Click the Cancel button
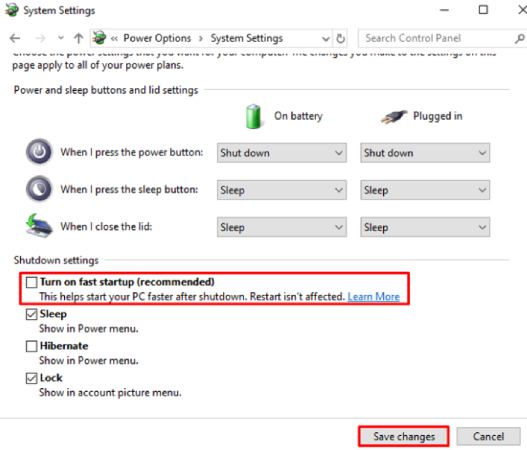The width and height of the screenshot is (527, 450). tap(488, 437)
